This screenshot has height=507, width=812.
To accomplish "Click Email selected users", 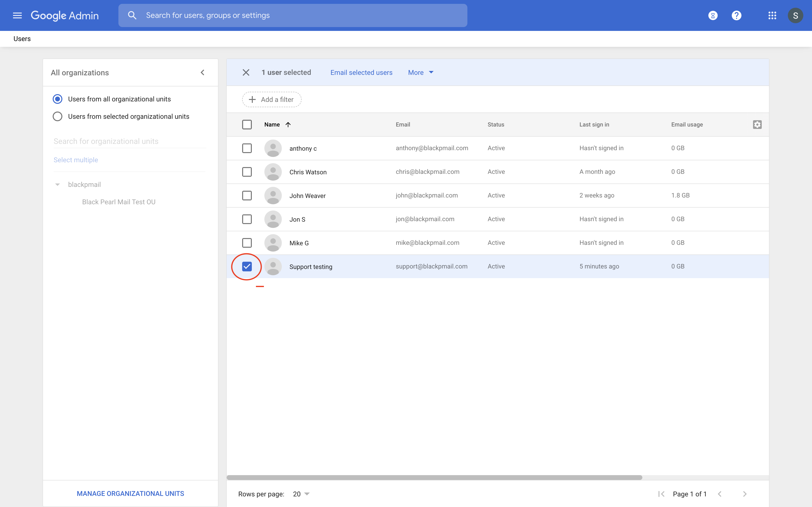I will [361, 72].
